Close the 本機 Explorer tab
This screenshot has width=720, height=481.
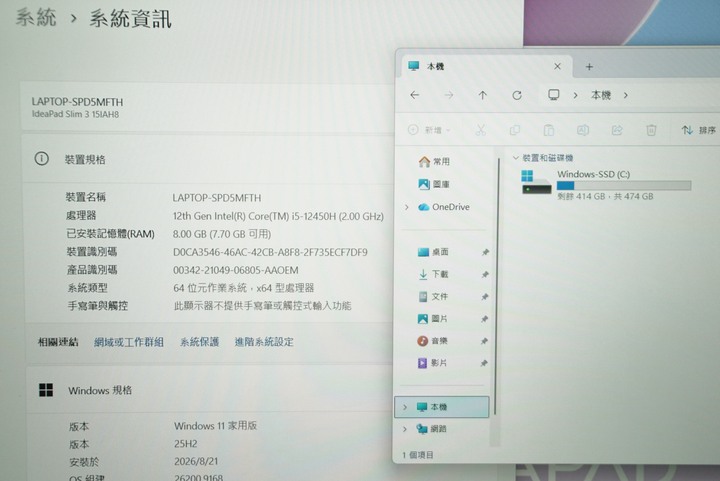[x=557, y=67]
